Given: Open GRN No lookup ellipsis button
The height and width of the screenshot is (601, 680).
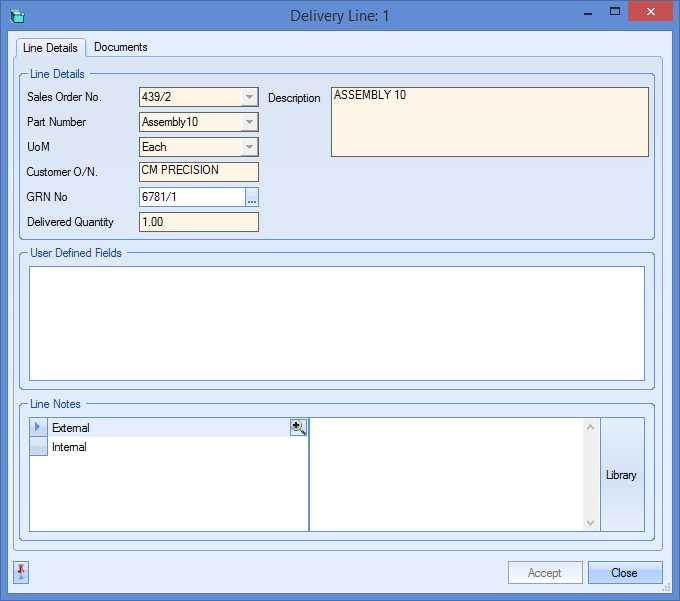Looking at the screenshot, I should click(252, 197).
